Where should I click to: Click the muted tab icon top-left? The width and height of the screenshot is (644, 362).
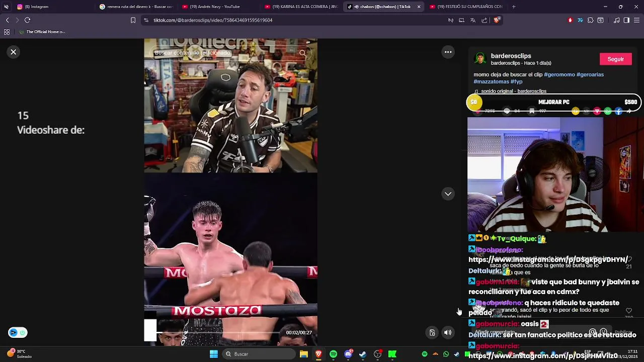6,7
